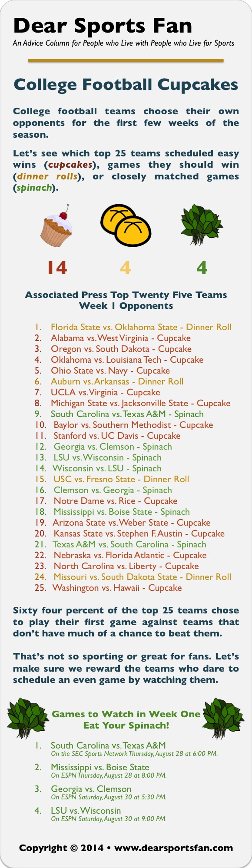This screenshot has height=868, width=252.
Task: Click the spinach icon above green 4
Action: pos(201,225)
